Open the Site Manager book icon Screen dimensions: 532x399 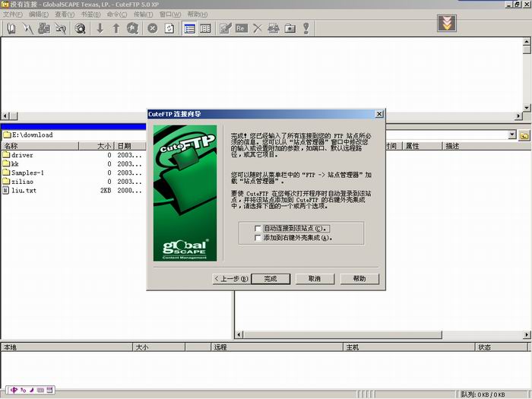pos(11,29)
